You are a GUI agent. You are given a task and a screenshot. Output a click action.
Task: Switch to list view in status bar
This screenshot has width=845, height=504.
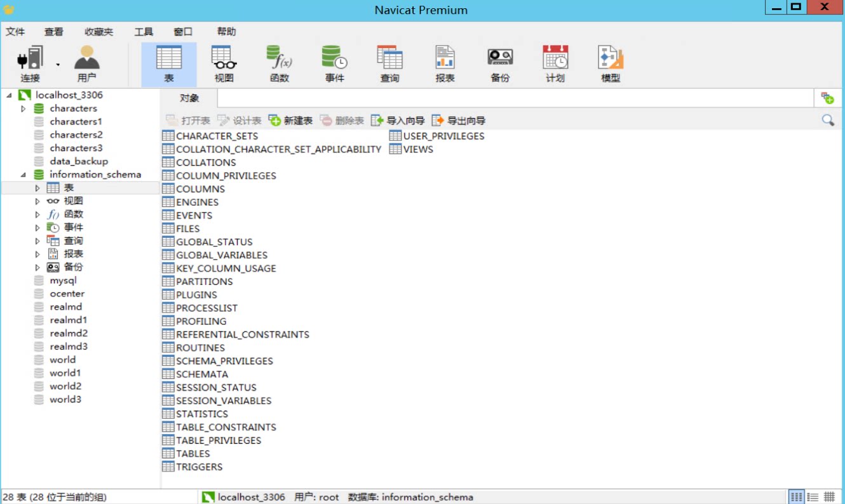[796, 496]
